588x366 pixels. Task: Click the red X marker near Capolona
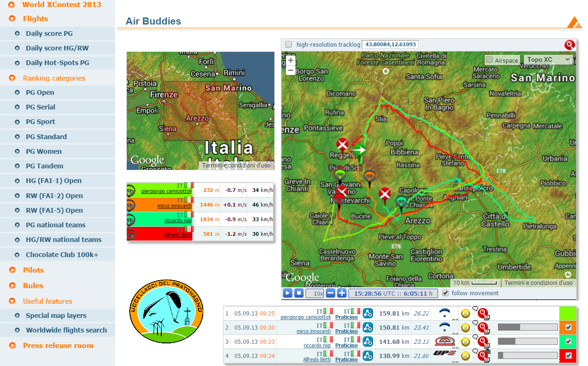point(385,193)
